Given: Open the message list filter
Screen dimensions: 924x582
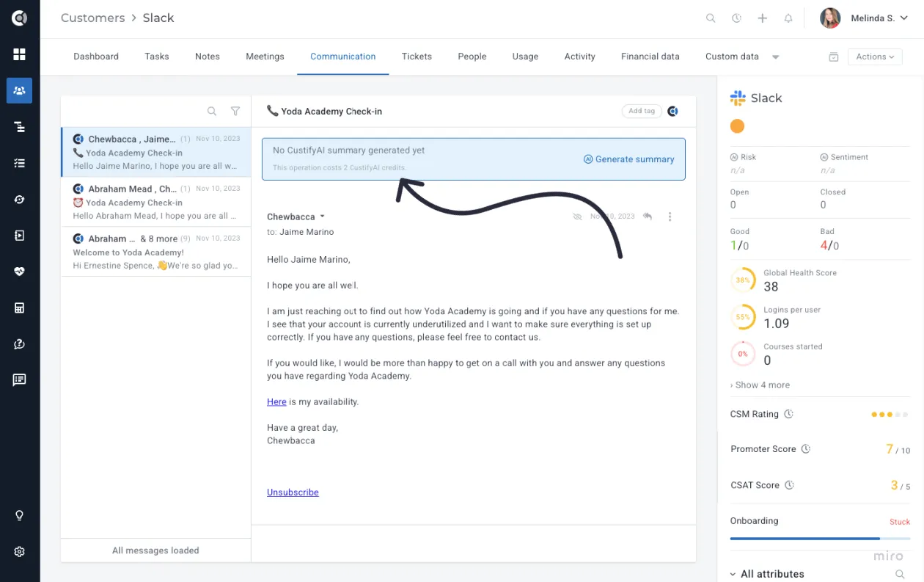Looking at the screenshot, I should (235, 112).
